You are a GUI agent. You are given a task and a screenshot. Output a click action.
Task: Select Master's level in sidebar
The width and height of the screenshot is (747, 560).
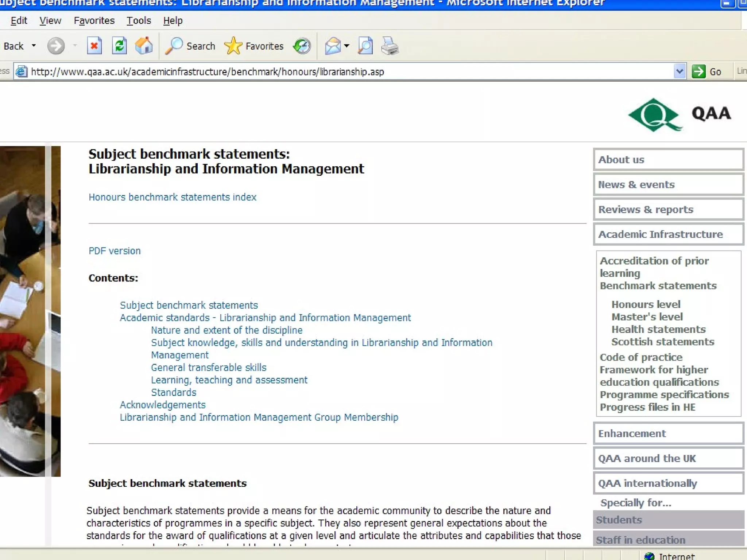647,317
